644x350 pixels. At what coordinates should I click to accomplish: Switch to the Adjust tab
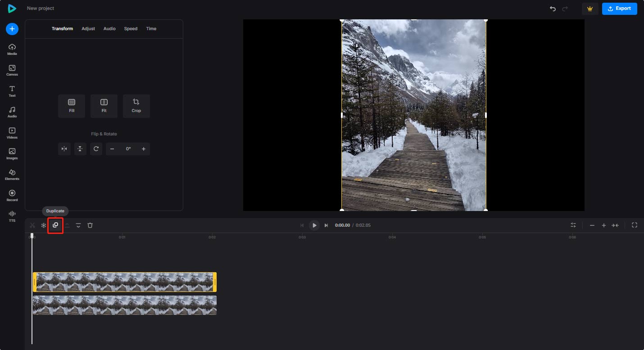point(88,29)
